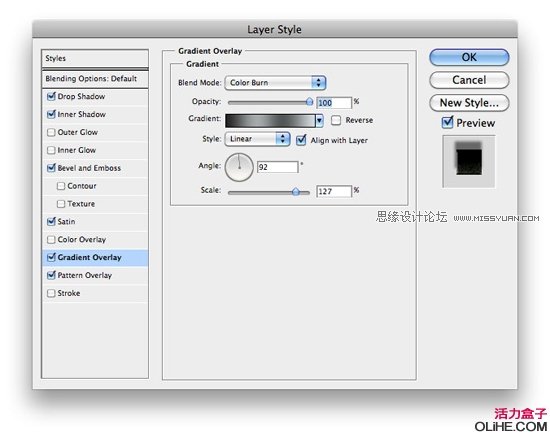Image resolution: width=550 pixels, height=434 pixels.
Task: Check the Reverse gradient checkbox
Action: 336,120
